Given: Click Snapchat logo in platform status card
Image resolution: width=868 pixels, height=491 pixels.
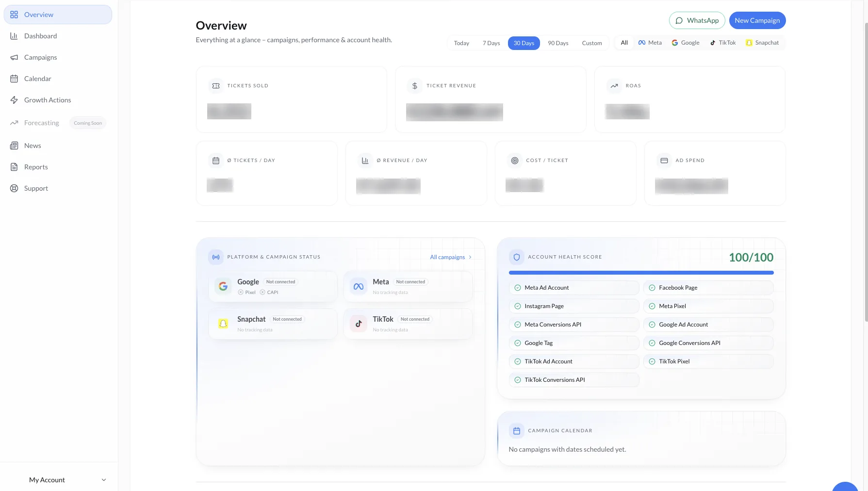Looking at the screenshot, I should (x=223, y=324).
